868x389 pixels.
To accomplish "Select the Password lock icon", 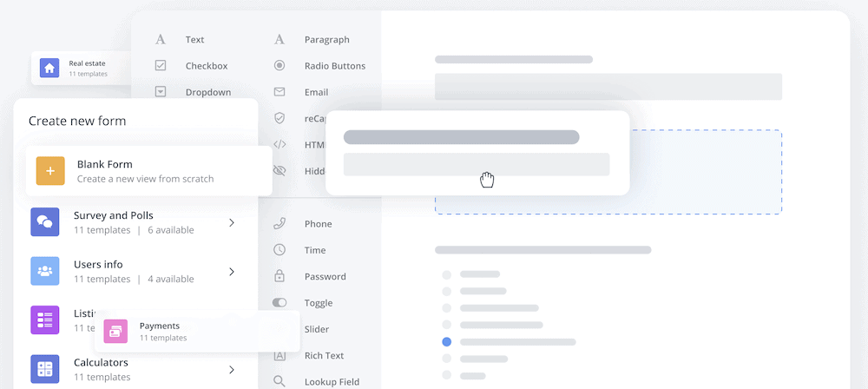I will 279,275.
